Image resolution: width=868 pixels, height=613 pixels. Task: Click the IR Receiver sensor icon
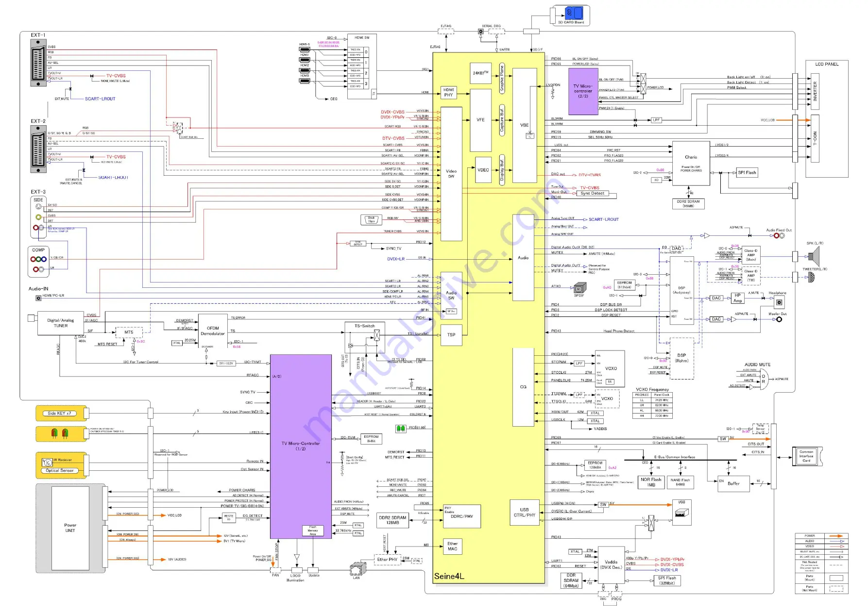(x=48, y=463)
